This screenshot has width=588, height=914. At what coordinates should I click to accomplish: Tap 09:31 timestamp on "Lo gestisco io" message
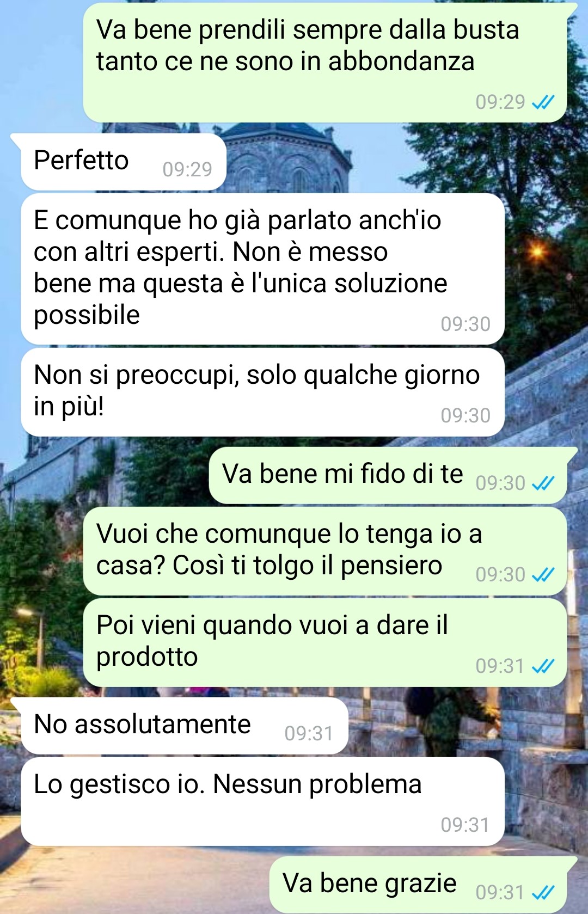pyautogui.click(x=465, y=825)
